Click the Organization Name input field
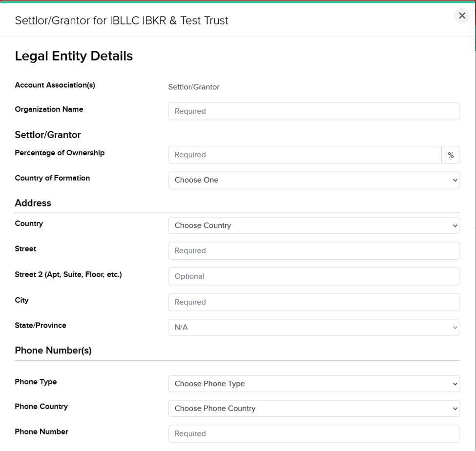Screen dimensions: 476x451 tap(313, 111)
